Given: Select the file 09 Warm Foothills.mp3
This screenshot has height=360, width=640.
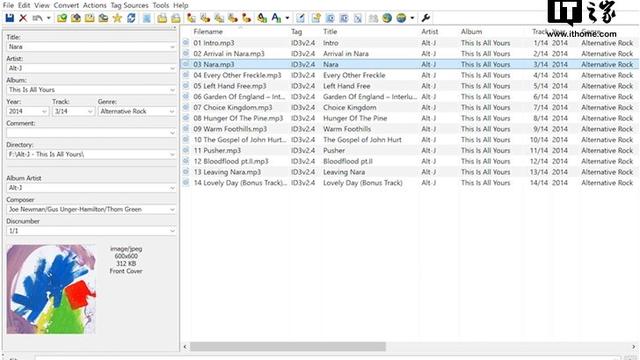Looking at the screenshot, I should point(230,129).
